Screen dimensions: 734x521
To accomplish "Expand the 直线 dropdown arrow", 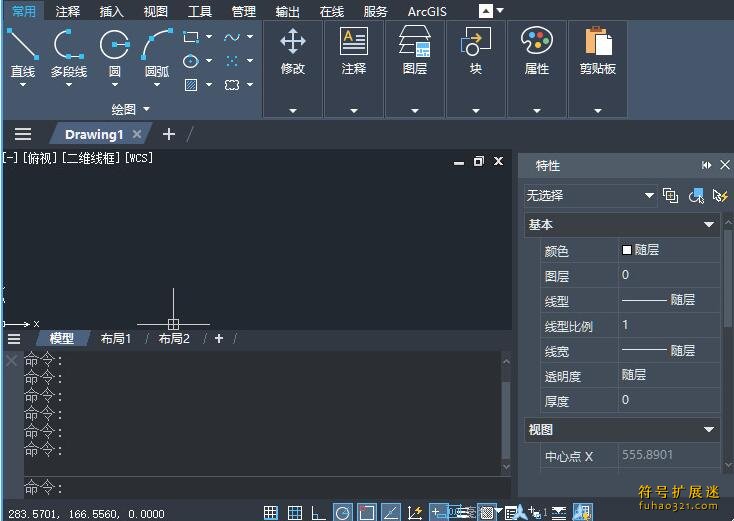I will 22,85.
